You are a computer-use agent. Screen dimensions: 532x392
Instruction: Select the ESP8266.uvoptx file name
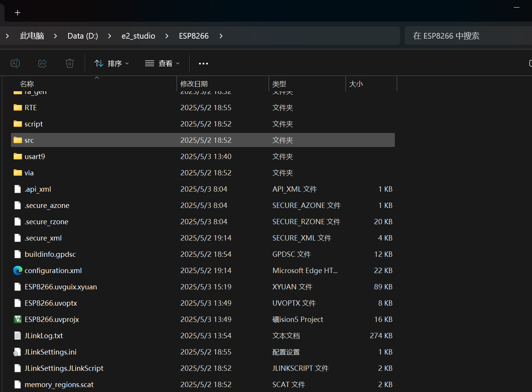pyautogui.click(x=51, y=303)
